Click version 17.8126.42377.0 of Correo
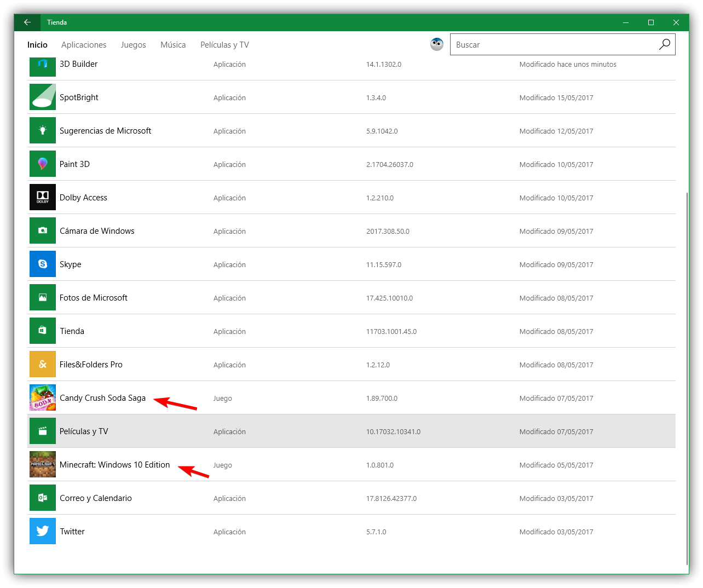Image resolution: width=703 pixels, height=588 pixels. point(391,499)
